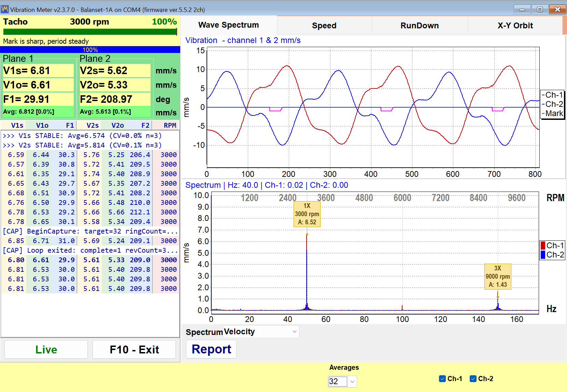The height and width of the screenshot is (392, 567).
Task: Toggle the Ch-1 checkbox
Action: [442, 379]
